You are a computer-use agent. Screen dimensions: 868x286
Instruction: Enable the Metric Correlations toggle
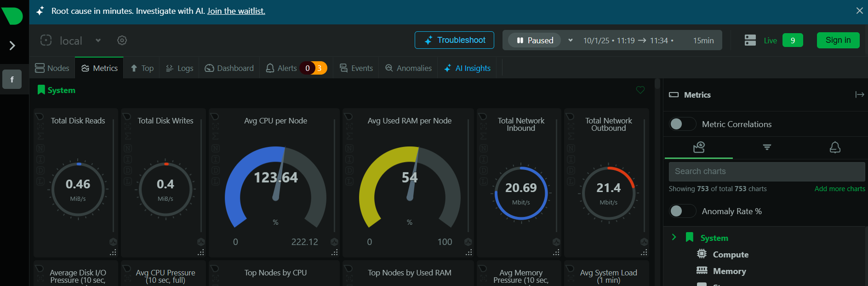(682, 124)
